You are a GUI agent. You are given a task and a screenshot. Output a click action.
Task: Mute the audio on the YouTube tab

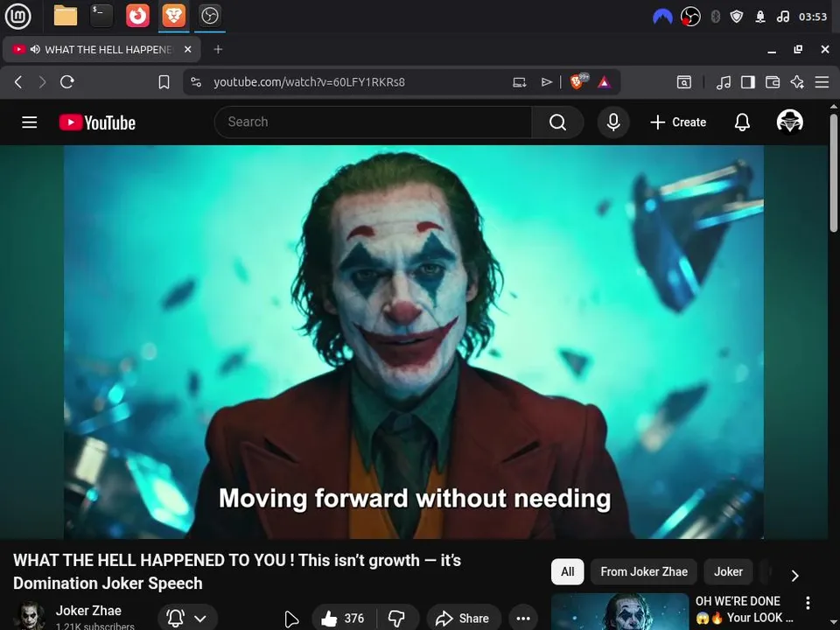pos(35,49)
